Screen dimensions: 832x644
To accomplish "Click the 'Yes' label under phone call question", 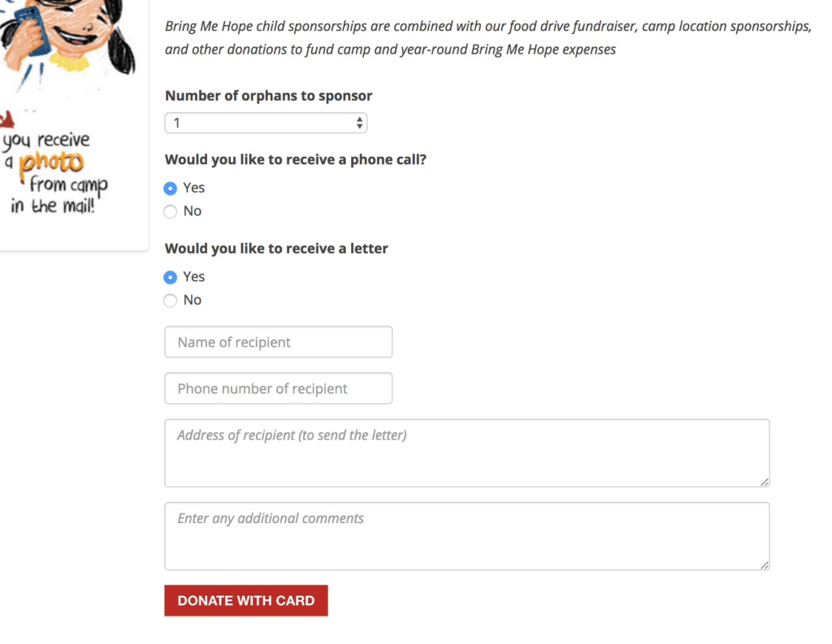I will click(x=193, y=188).
